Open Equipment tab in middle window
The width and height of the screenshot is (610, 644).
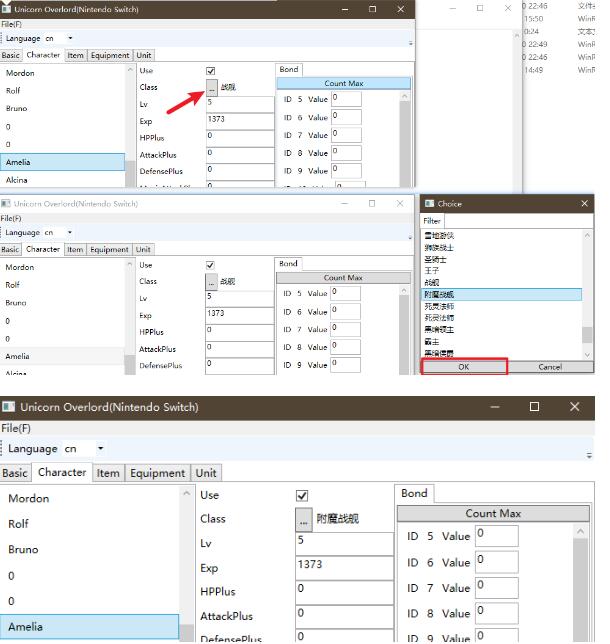pyautogui.click(x=109, y=250)
